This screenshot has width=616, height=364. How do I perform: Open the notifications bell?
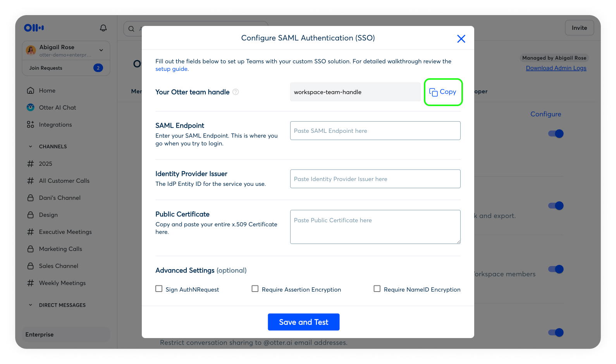tap(103, 27)
